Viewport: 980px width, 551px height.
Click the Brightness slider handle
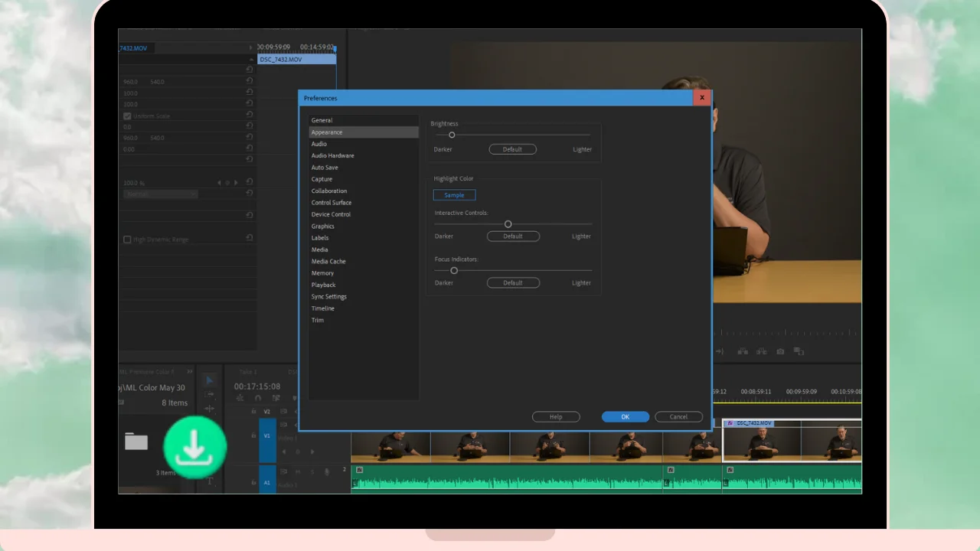452,135
